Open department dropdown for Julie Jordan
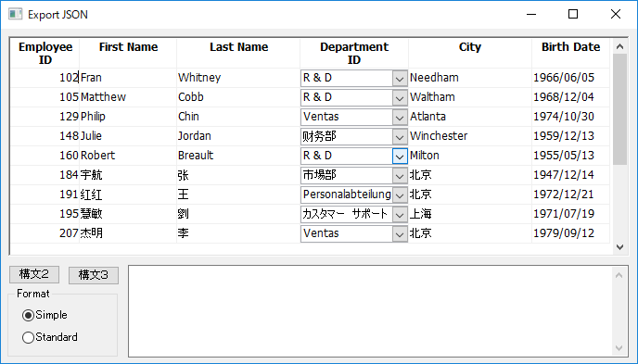The image size is (638, 364). click(x=400, y=136)
